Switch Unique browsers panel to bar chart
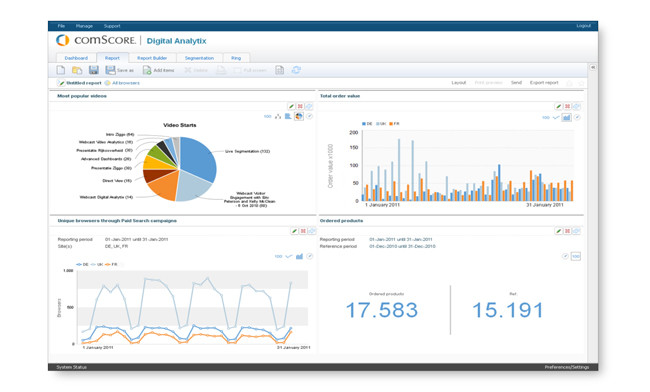Image resolution: width=650 pixels, height=392 pixels. pos(299,256)
